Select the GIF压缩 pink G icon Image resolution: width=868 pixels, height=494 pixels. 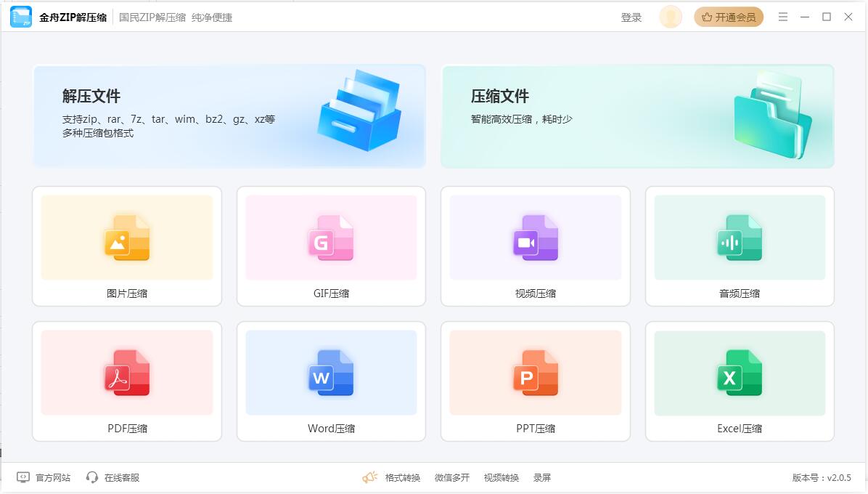331,238
